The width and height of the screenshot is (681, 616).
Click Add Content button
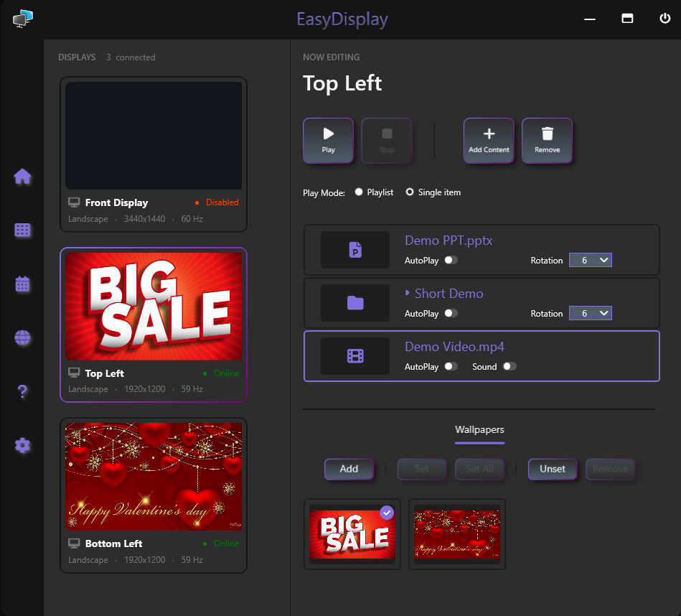489,141
